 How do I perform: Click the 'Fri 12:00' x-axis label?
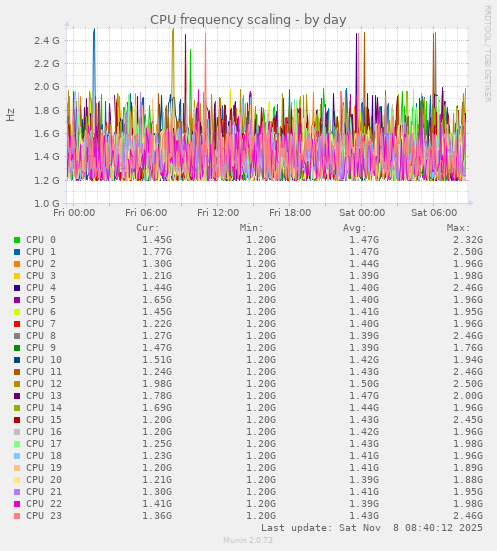coord(218,213)
